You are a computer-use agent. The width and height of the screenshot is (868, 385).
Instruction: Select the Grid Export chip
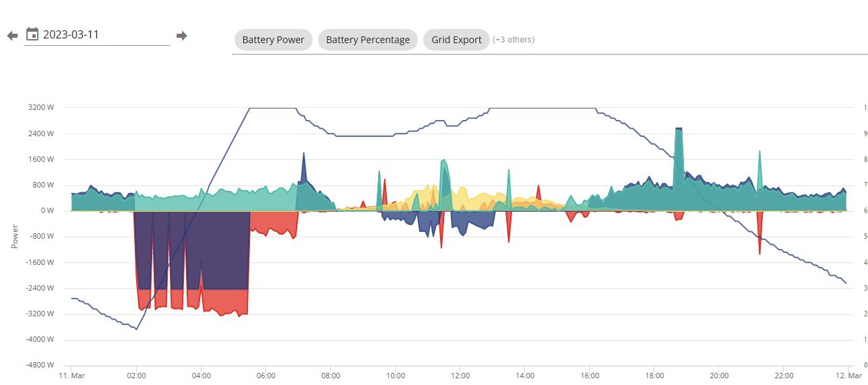[456, 40]
